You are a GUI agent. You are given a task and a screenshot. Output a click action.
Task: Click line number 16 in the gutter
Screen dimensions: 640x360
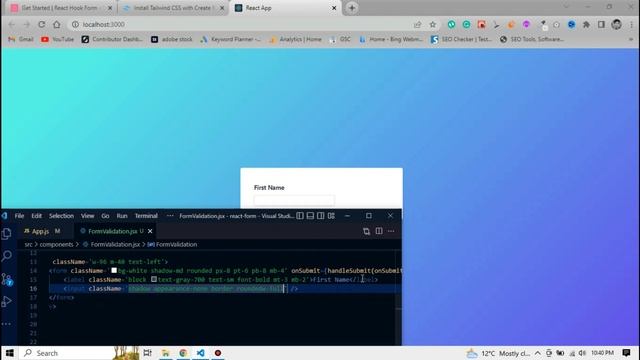pyautogui.click(x=33, y=289)
